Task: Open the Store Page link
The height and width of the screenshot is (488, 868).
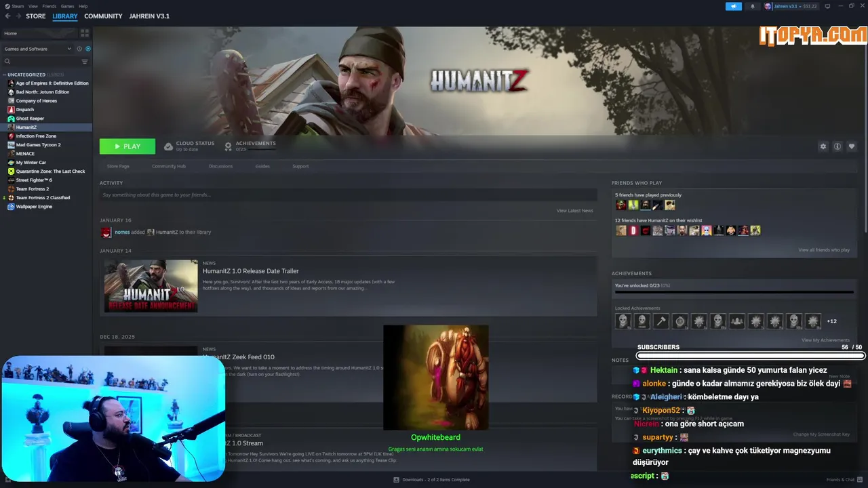Action: click(118, 166)
